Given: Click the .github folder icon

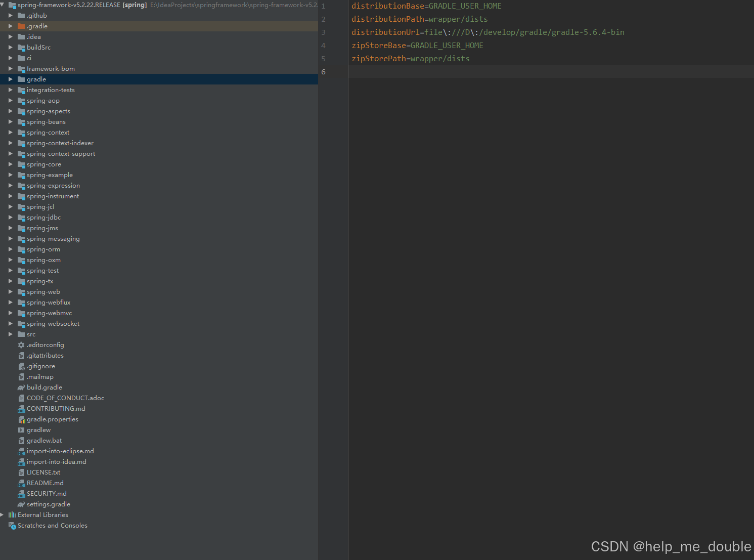Looking at the screenshot, I should (21, 16).
